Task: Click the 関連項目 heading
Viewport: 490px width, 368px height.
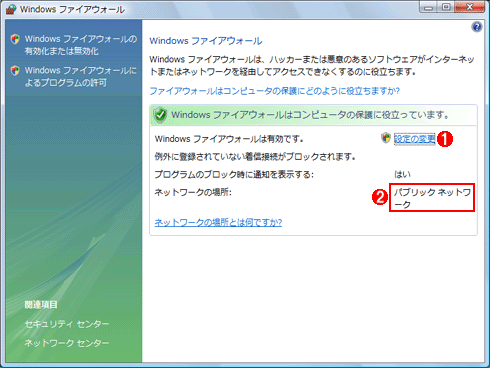Action: (41, 305)
